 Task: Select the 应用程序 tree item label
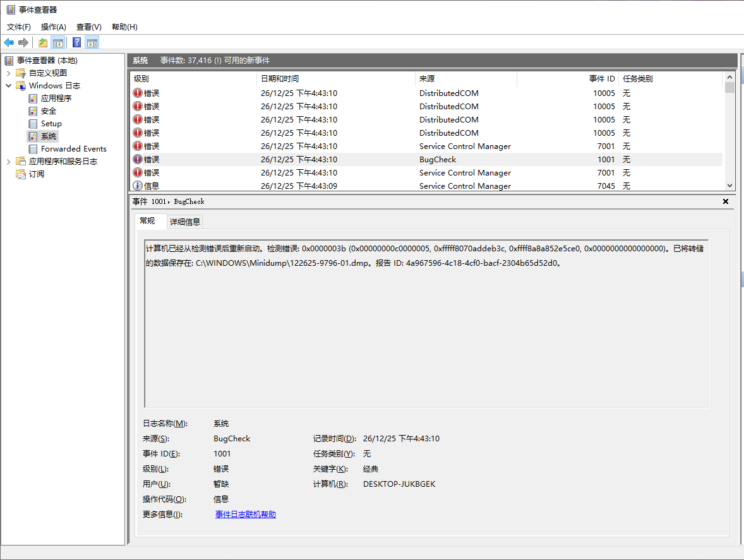click(56, 98)
